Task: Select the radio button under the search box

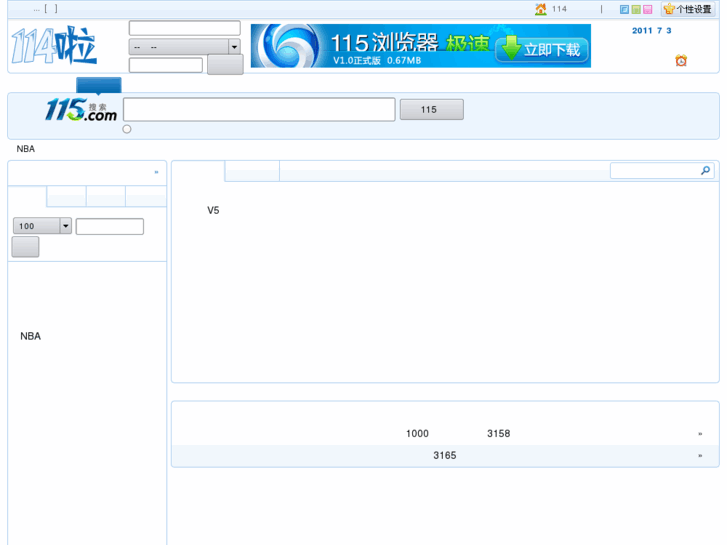Action: 127,129
